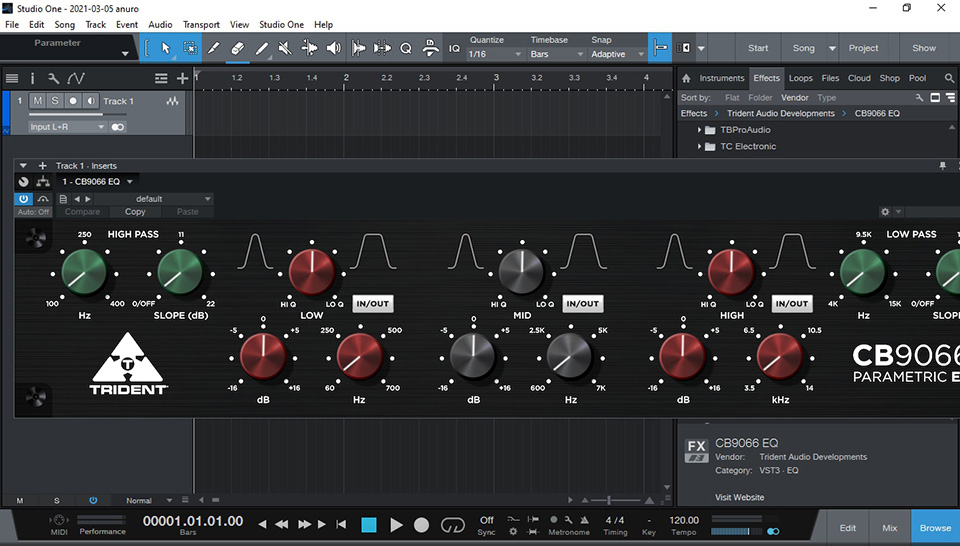Open 1 - CB9066 EQ insert selector
960x546 pixels.
97,182
